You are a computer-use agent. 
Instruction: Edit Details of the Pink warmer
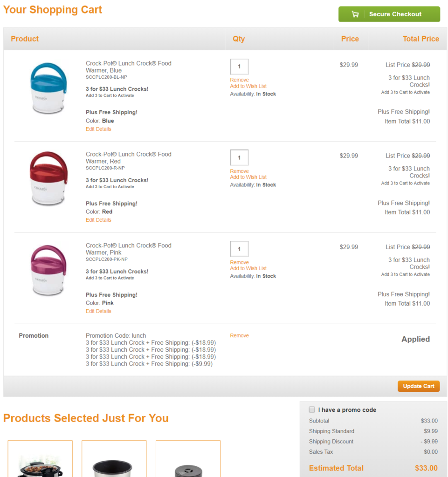[98, 311]
